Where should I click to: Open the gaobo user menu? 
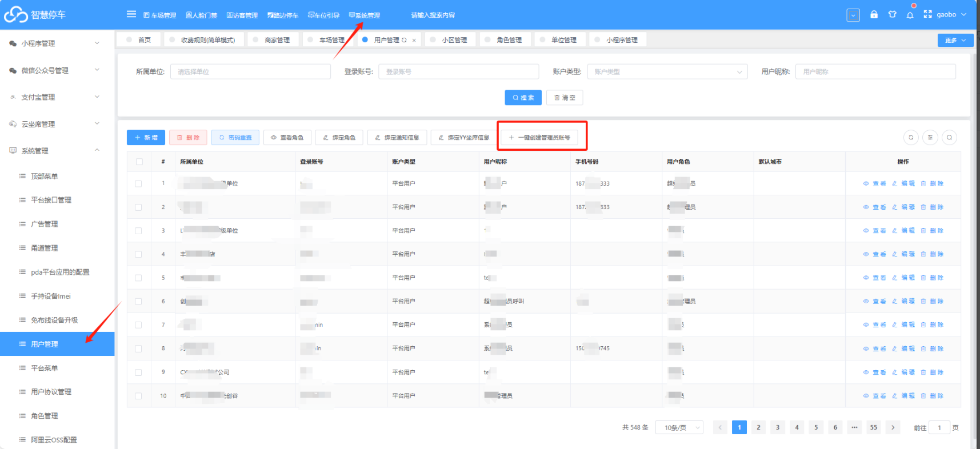coord(951,15)
